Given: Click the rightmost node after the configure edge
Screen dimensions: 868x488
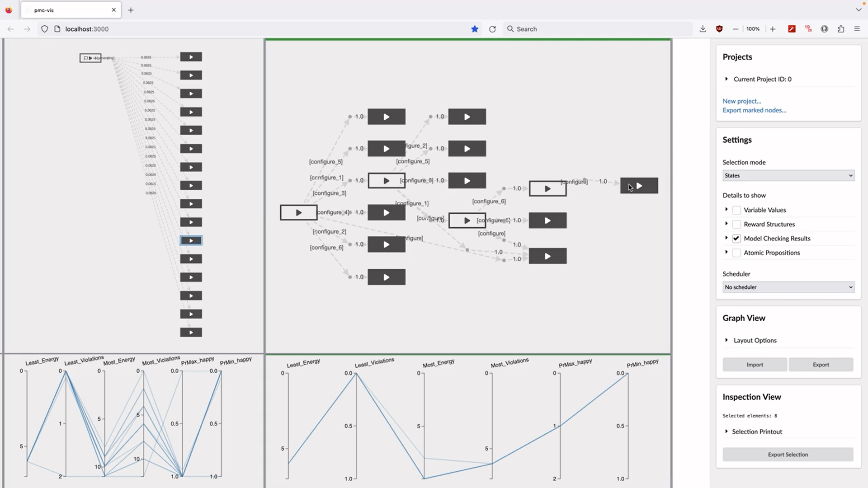Looking at the screenshot, I should (639, 186).
